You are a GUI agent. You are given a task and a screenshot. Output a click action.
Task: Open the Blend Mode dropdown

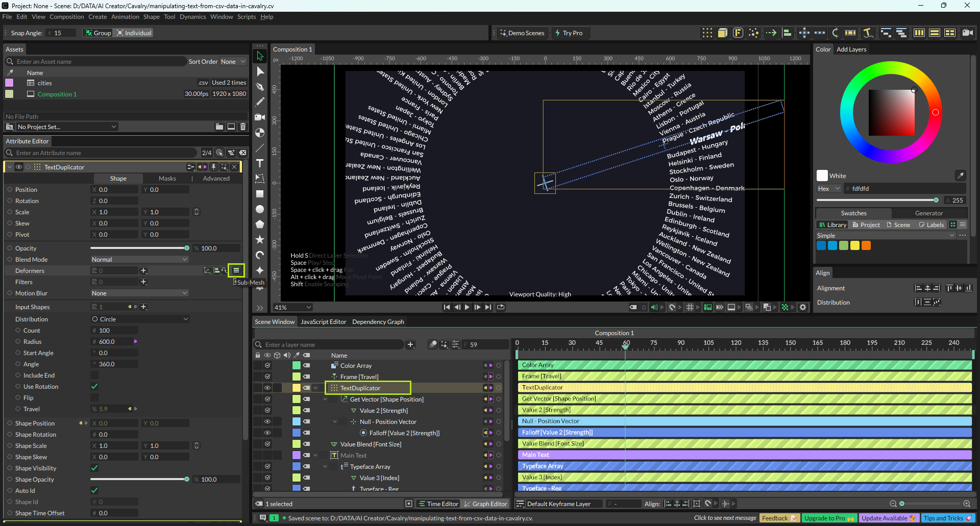pos(139,259)
